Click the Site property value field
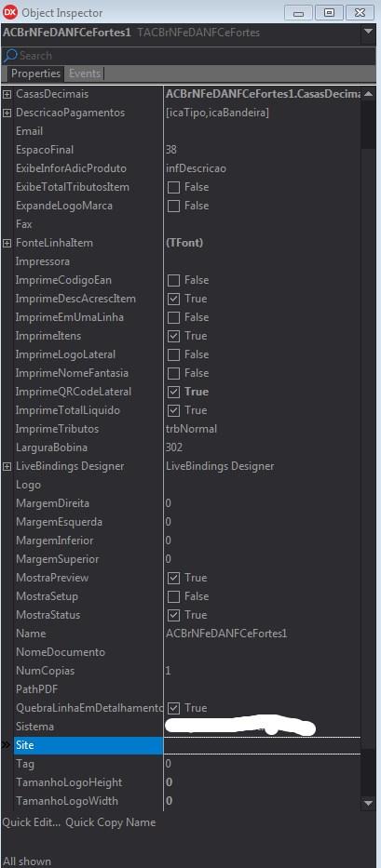This screenshot has width=381, height=868. point(263,745)
